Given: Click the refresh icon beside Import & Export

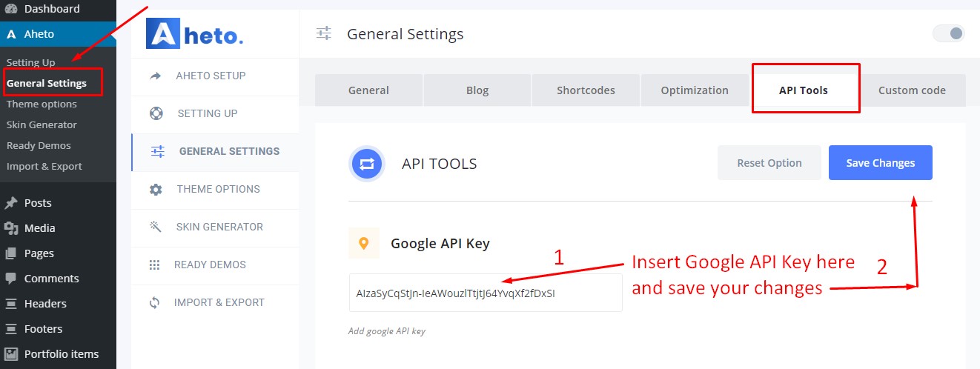Looking at the screenshot, I should 155,302.
